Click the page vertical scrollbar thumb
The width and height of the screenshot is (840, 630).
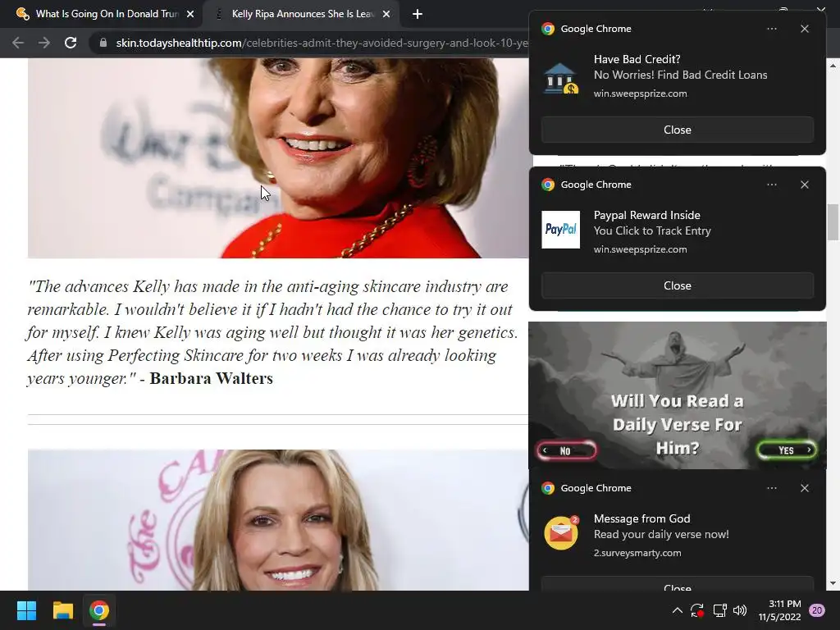pos(833,222)
